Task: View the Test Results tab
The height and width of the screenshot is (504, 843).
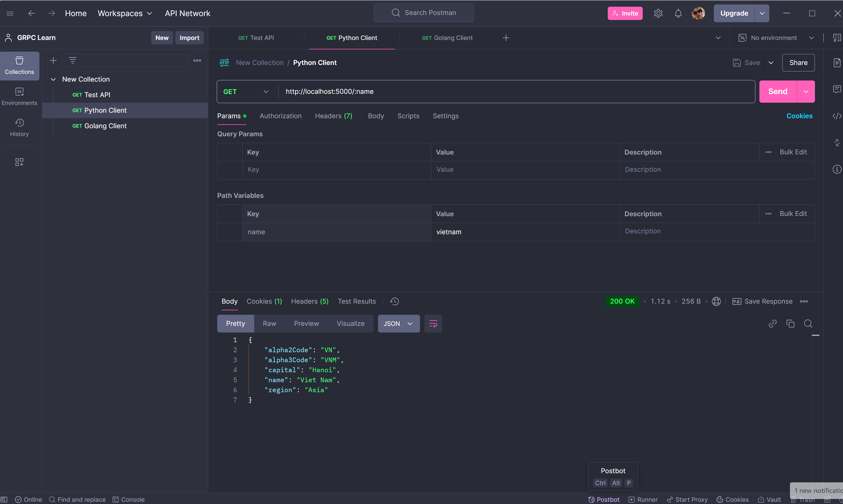Action: point(357,301)
